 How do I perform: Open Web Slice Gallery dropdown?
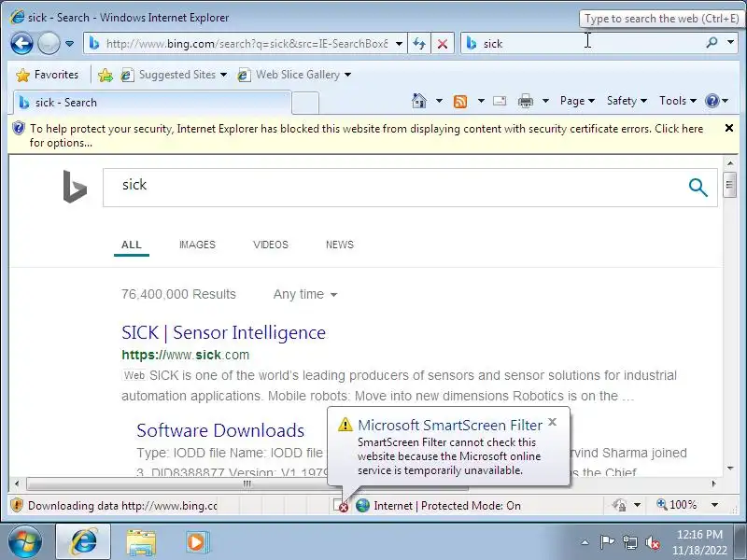[x=294, y=75]
